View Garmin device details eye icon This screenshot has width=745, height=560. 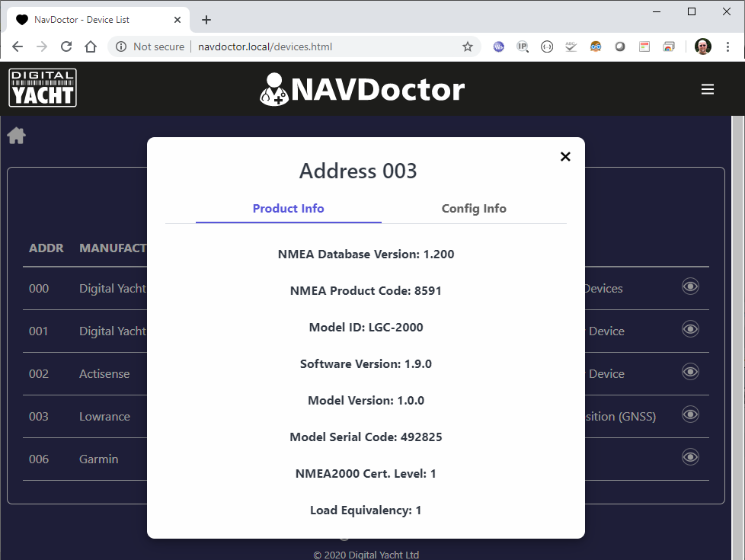(690, 457)
